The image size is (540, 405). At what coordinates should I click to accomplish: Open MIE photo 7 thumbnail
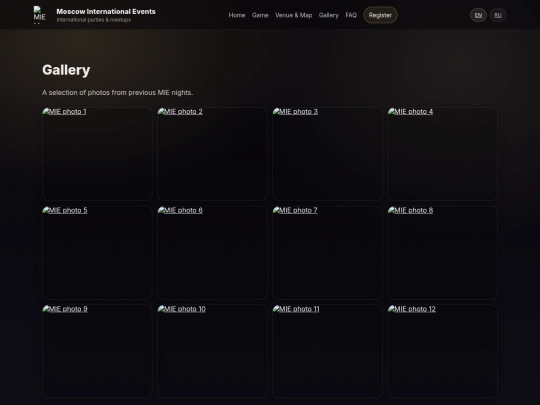(x=328, y=252)
